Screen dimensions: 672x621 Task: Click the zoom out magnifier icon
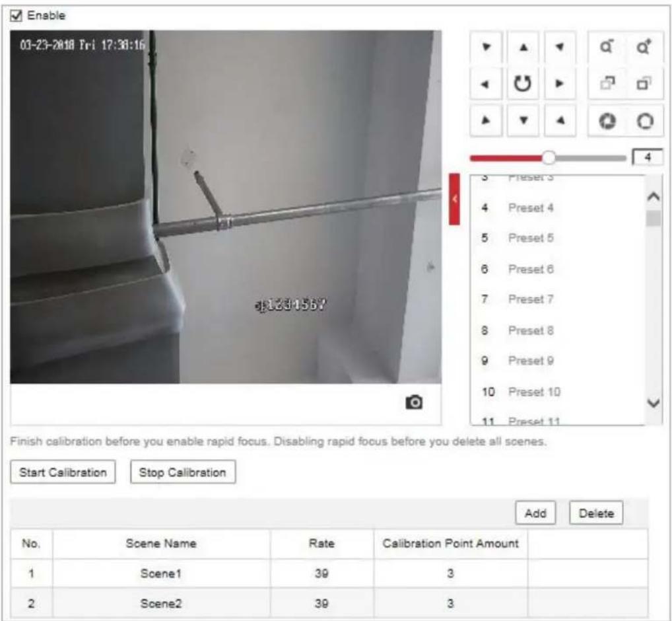[607, 47]
